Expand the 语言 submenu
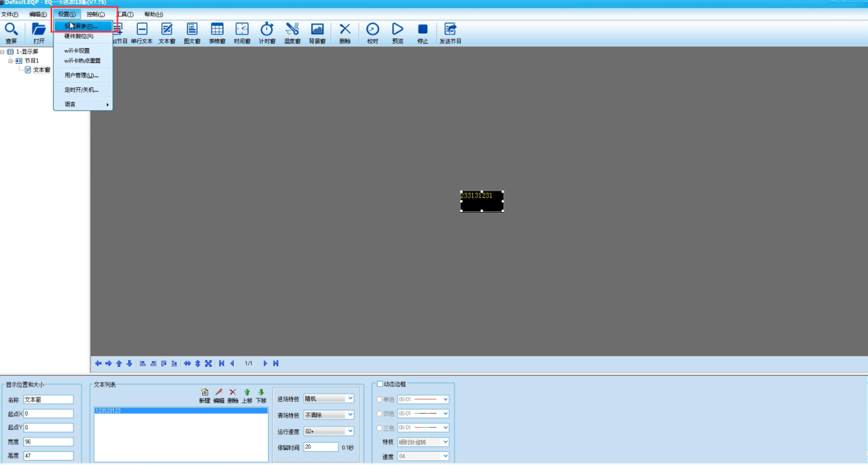Viewport: 868px width, 465px height. pyautogui.click(x=83, y=104)
